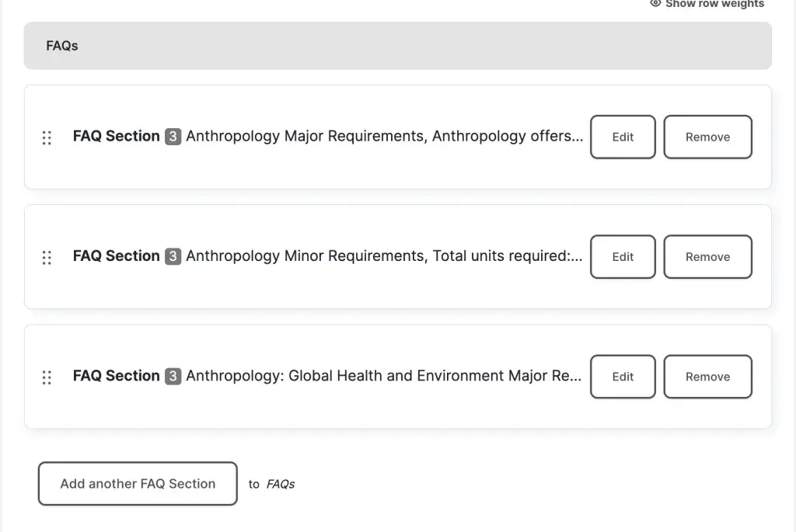Add another FAQ Section

[x=138, y=483]
